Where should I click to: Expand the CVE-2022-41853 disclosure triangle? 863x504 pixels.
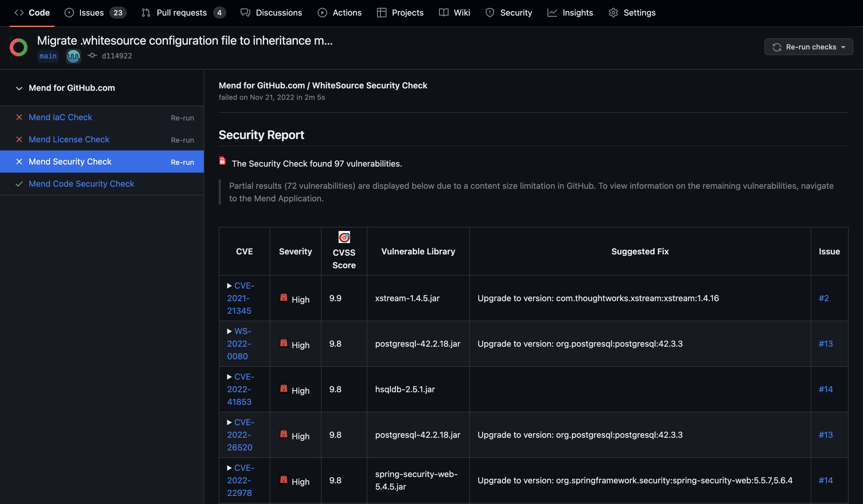[229, 377]
